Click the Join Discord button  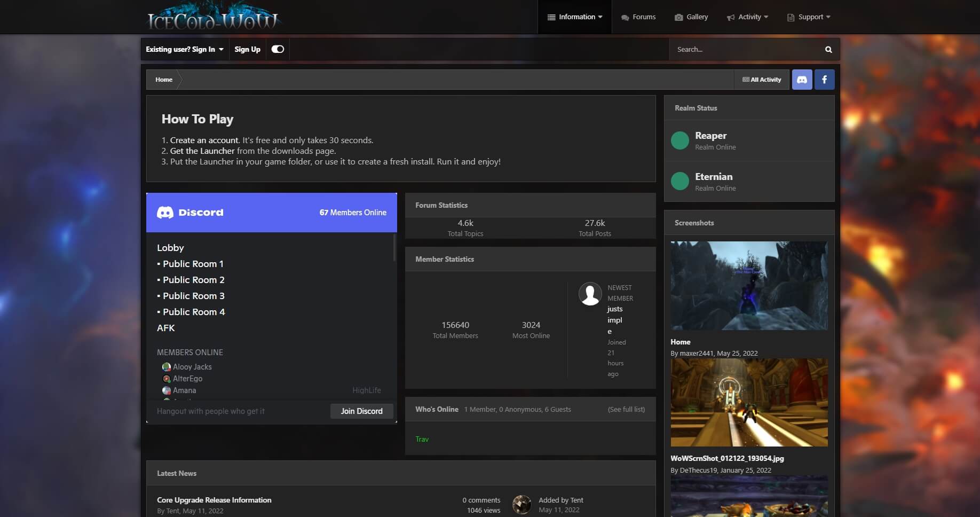pos(361,411)
